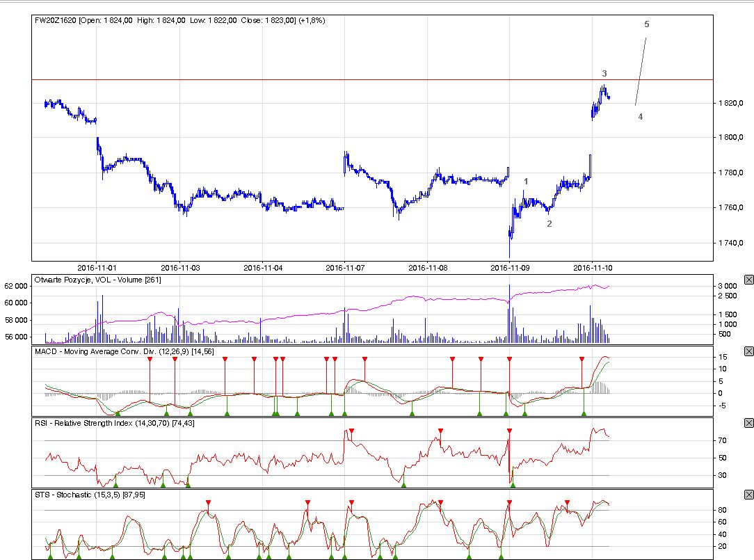754x560 pixels.
Task: Select the wave label 2 annotation
Action: [x=550, y=224]
